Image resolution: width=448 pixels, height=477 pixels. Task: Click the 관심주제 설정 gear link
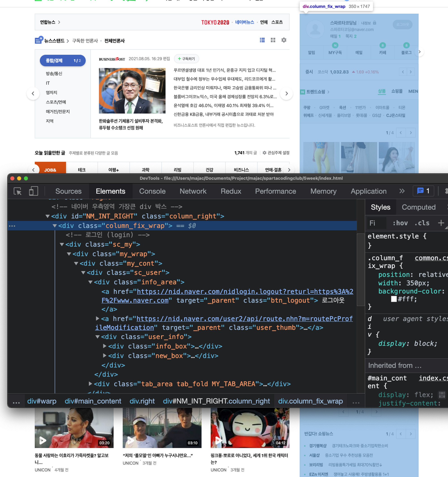[276, 153]
